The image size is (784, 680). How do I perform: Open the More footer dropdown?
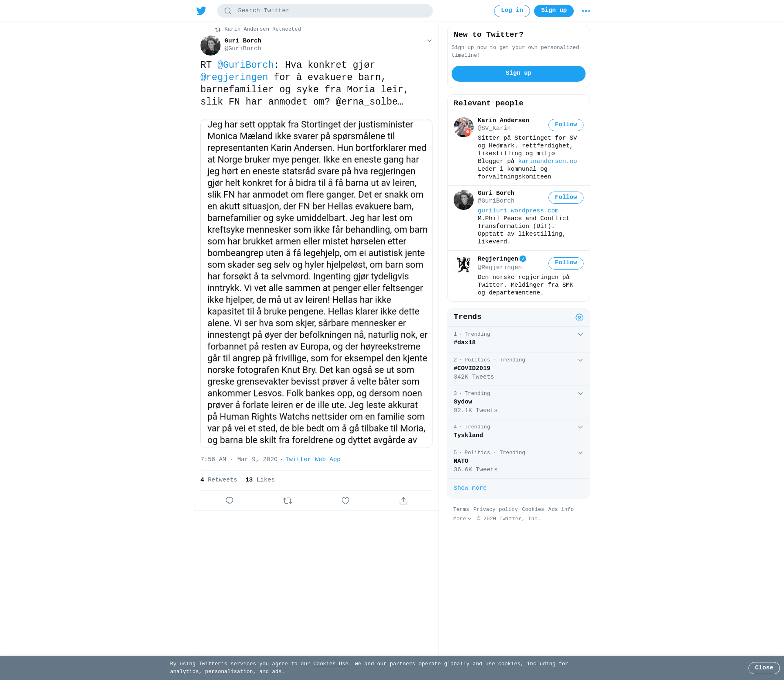coord(462,519)
